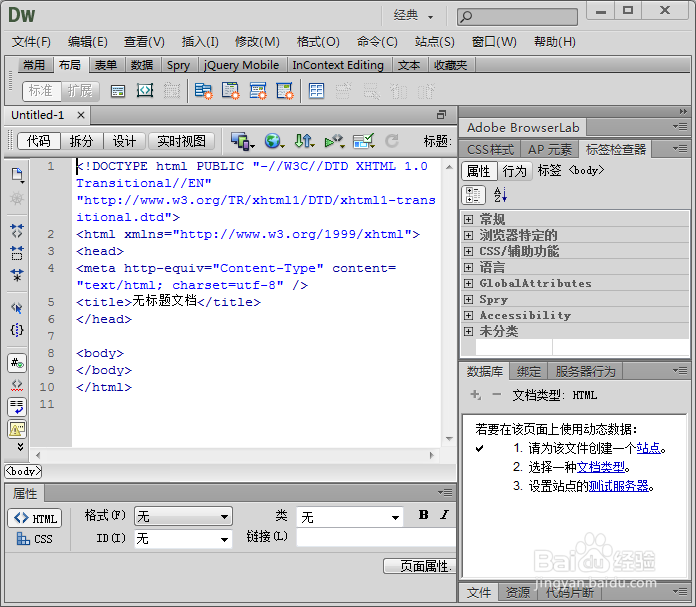Expand the 浏览器特定的 category
Image resolution: width=696 pixels, height=607 pixels.
point(468,235)
